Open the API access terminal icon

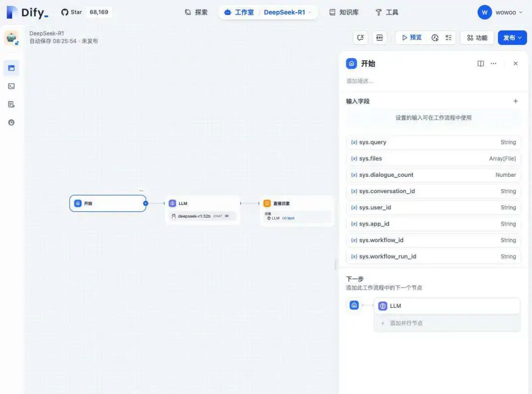click(11, 86)
